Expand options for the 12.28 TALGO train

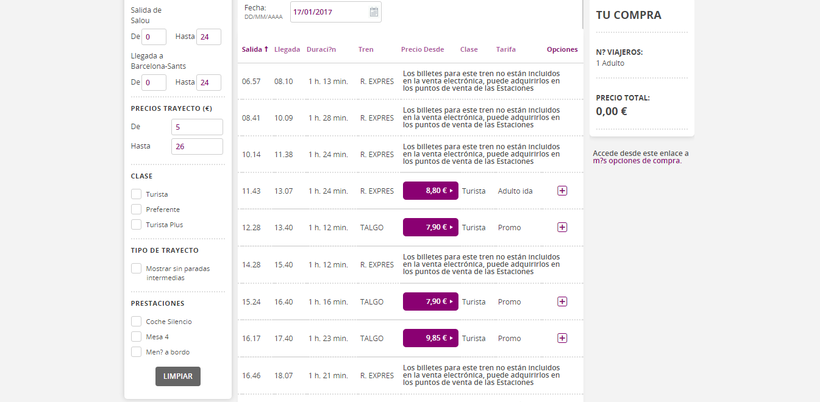tap(562, 227)
